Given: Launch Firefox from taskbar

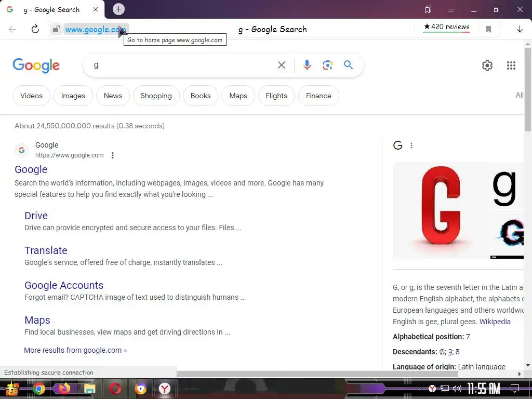Looking at the screenshot, I should tap(64, 389).
